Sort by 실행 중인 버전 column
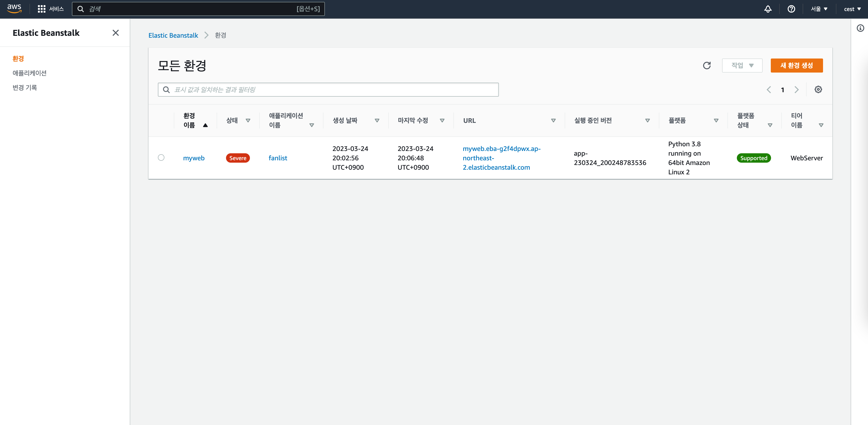Viewport: 868px width, 425px height. (647, 121)
